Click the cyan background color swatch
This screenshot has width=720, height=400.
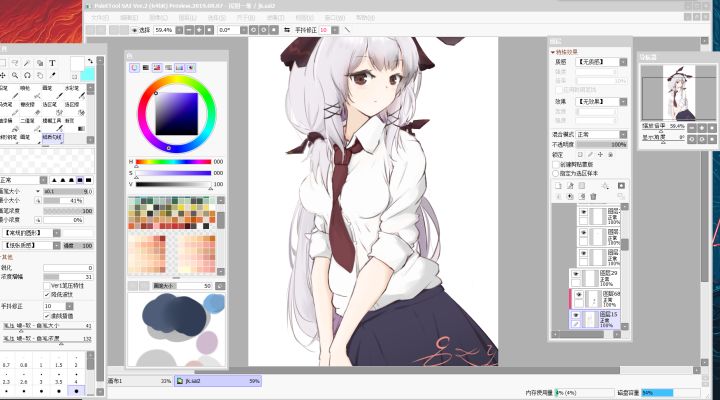tap(88, 74)
